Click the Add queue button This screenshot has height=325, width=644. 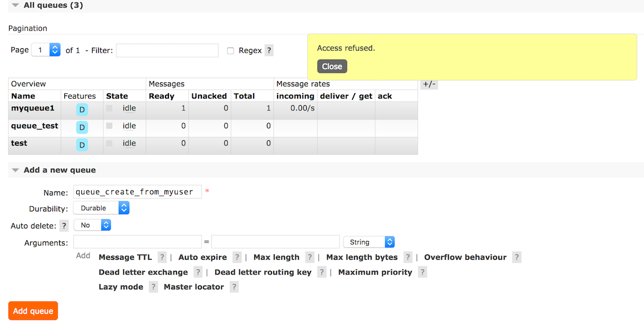coord(33,311)
